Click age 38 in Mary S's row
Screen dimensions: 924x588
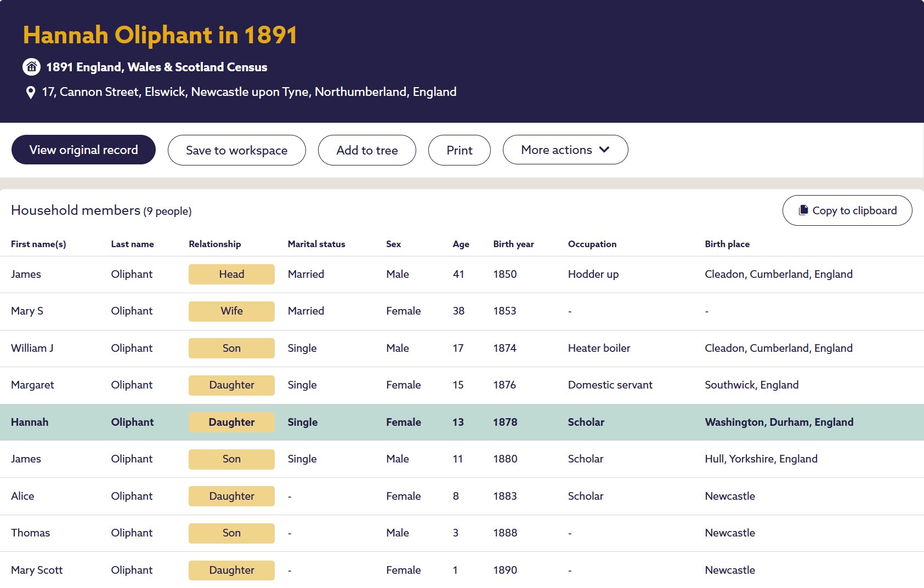point(458,311)
